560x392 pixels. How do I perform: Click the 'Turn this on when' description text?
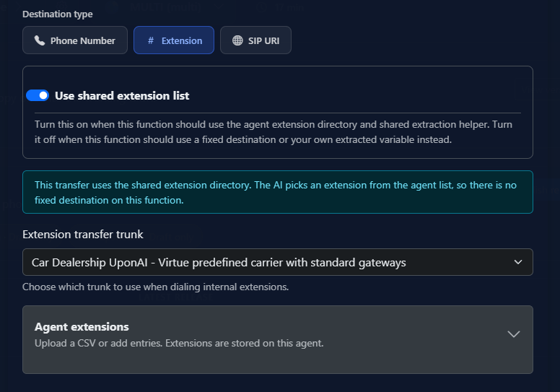point(274,132)
